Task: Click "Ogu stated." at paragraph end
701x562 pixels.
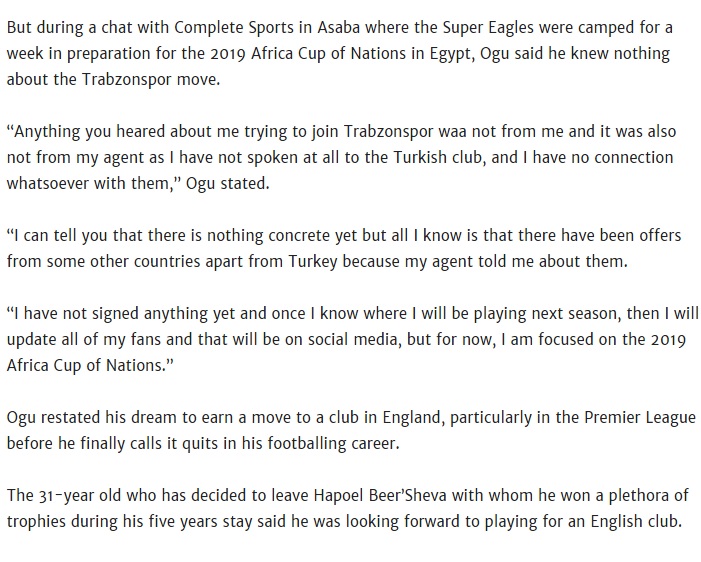Action: coord(228,183)
